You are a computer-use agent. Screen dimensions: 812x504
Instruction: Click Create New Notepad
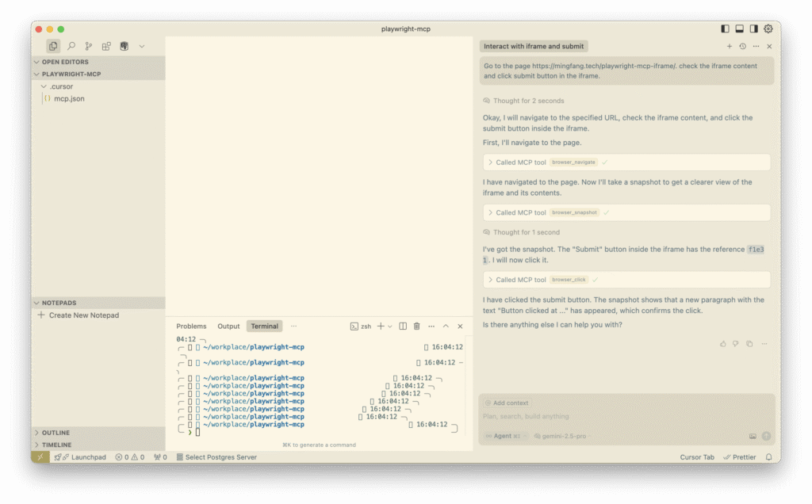(x=83, y=315)
